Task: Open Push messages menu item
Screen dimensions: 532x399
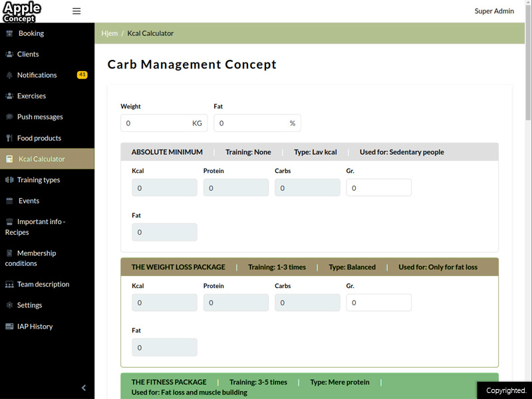Action: 40,117
